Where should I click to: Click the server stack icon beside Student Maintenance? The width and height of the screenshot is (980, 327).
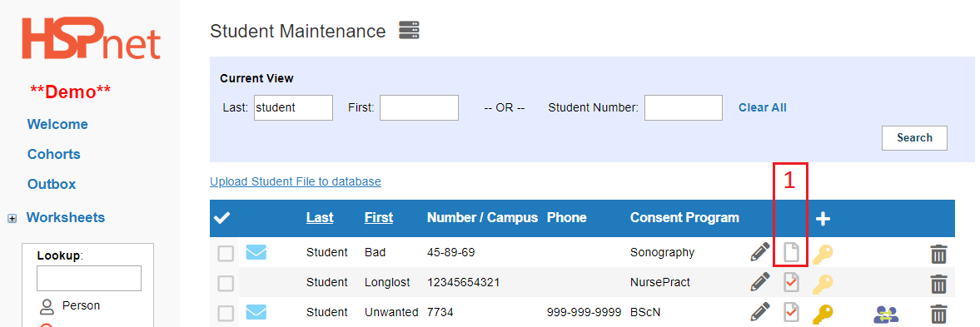[x=410, y=30]
